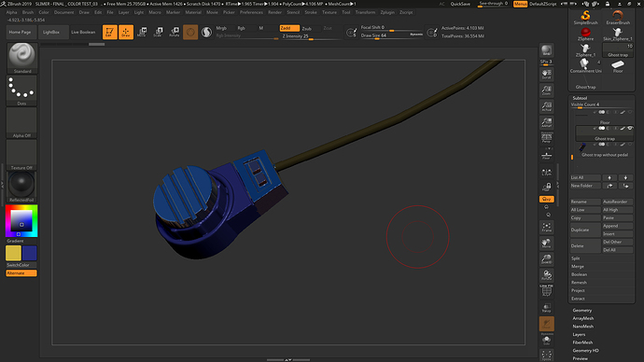Click the Rotate view icon
This screenshot has height=362, width=644.
pos(546,275)
